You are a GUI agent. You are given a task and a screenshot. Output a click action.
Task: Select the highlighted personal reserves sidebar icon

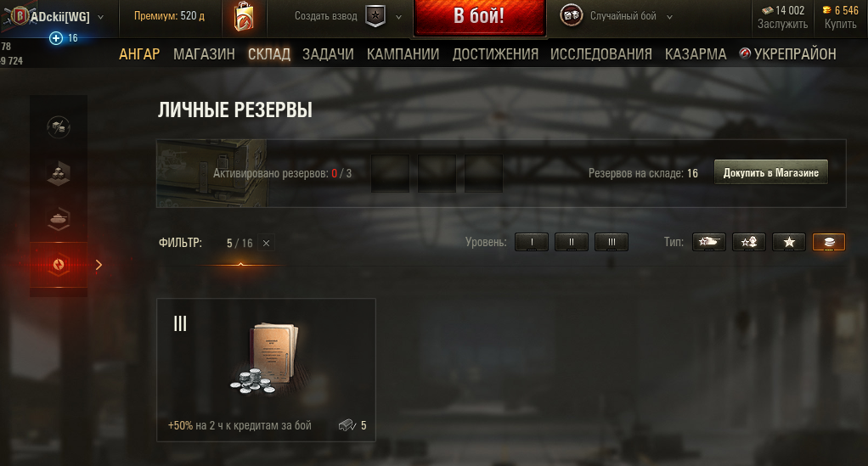(58, 265)
